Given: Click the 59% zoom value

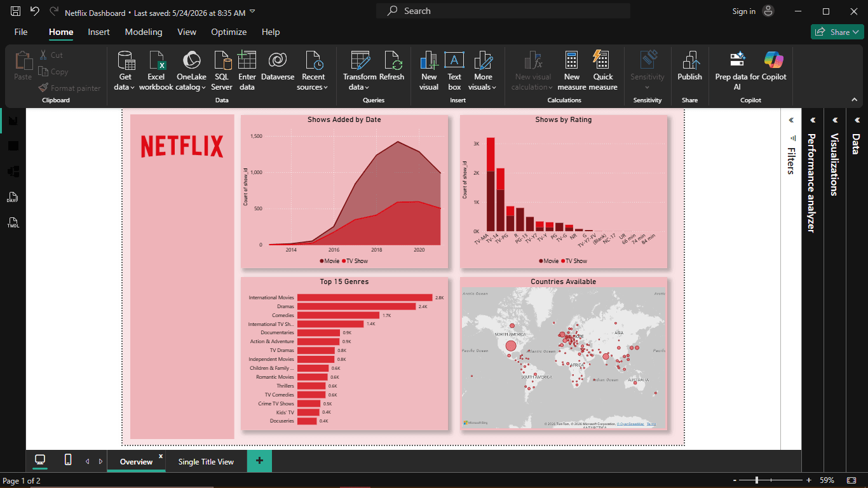Looking at the screenshot, I should [x=827, y=480].
